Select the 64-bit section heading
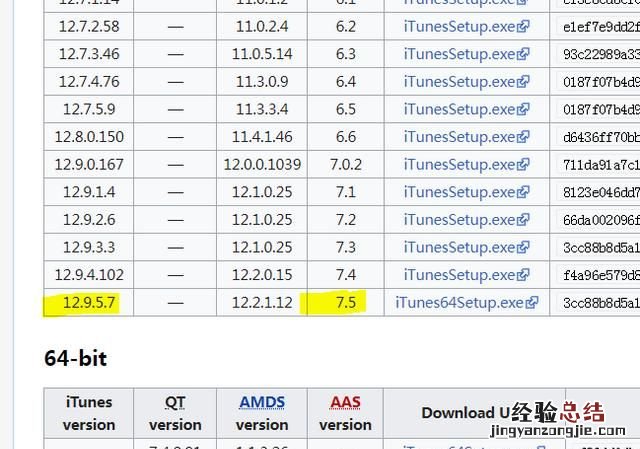The image size is (640, 449). coord(76,358)
